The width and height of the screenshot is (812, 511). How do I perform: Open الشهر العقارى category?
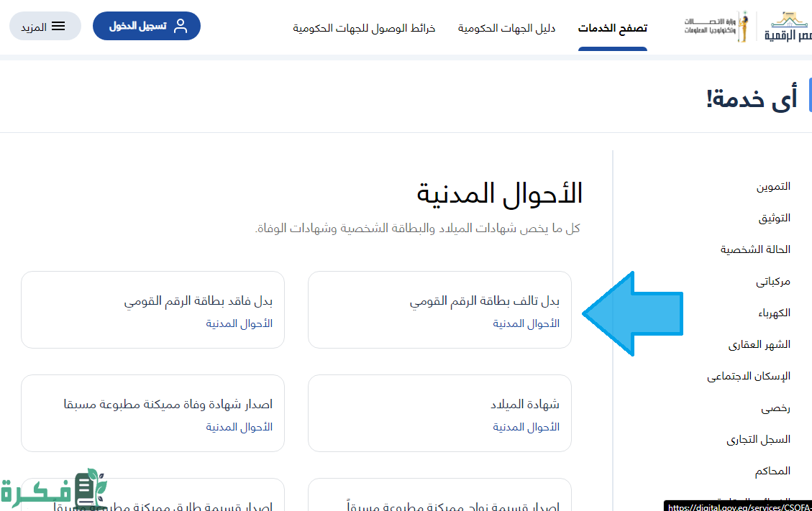coord(759,344)
